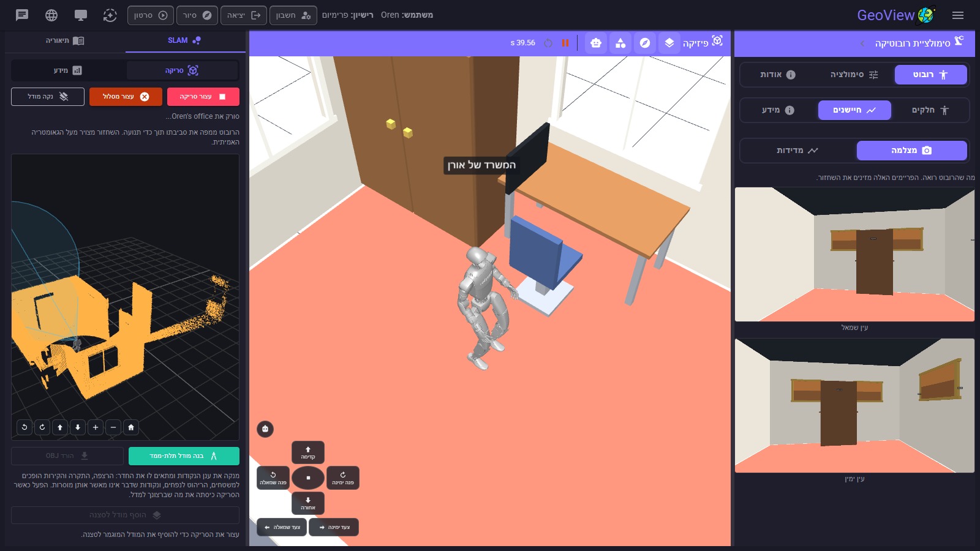Collapse the סימולציית רובוטיקה panel chevron

click(x=862, y=43)
